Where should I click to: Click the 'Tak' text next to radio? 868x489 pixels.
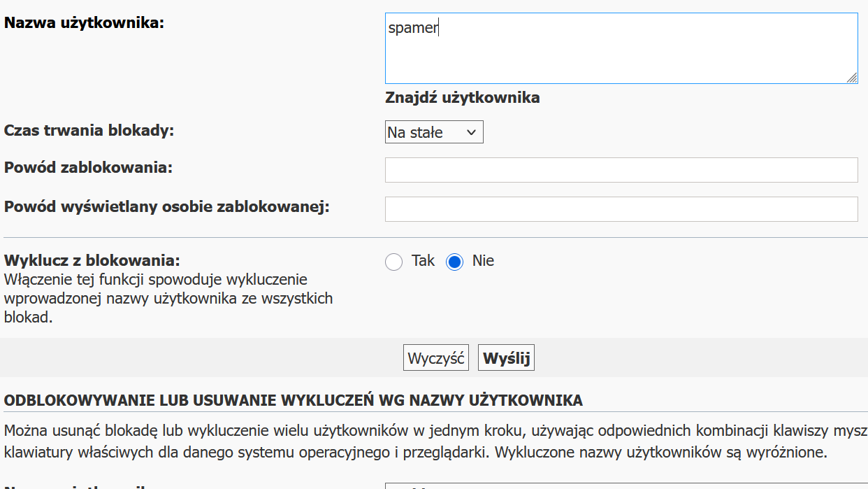(423, 261)
